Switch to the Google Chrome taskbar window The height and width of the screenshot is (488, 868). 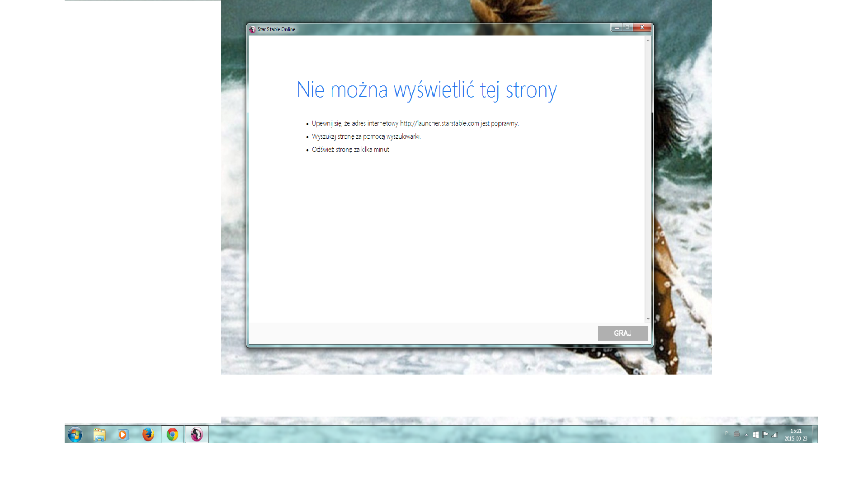172,435
